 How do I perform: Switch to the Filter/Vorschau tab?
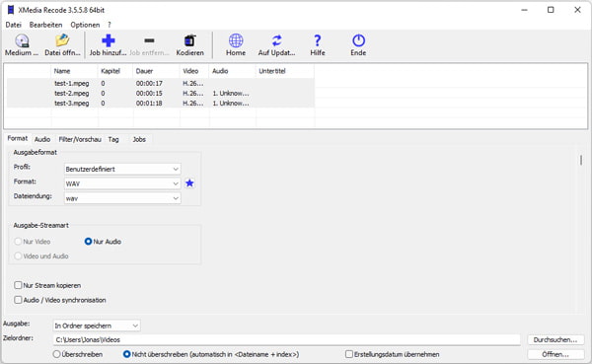80,139
